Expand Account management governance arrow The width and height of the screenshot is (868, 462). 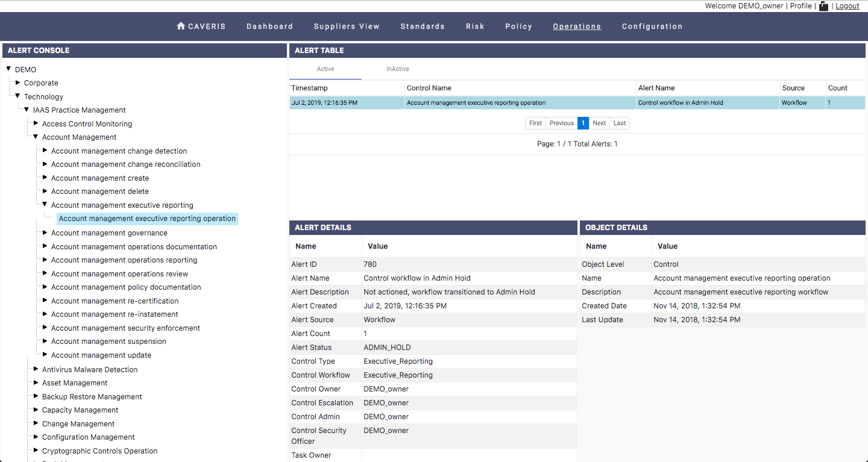(45, 233)
